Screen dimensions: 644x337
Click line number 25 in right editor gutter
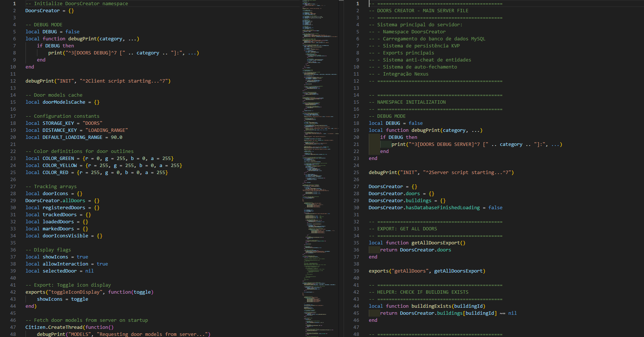(x=356, y=172)
